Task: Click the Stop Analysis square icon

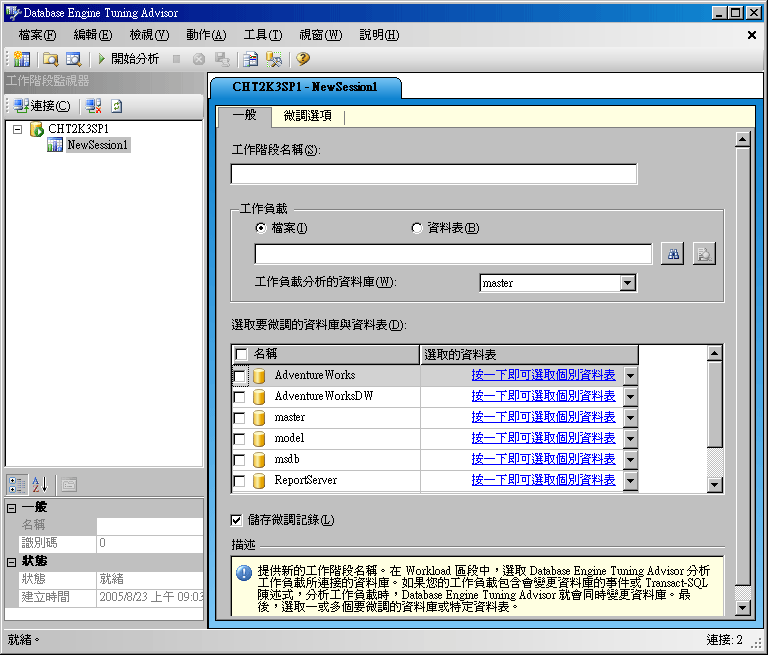Action: click(x=176, y=59)
